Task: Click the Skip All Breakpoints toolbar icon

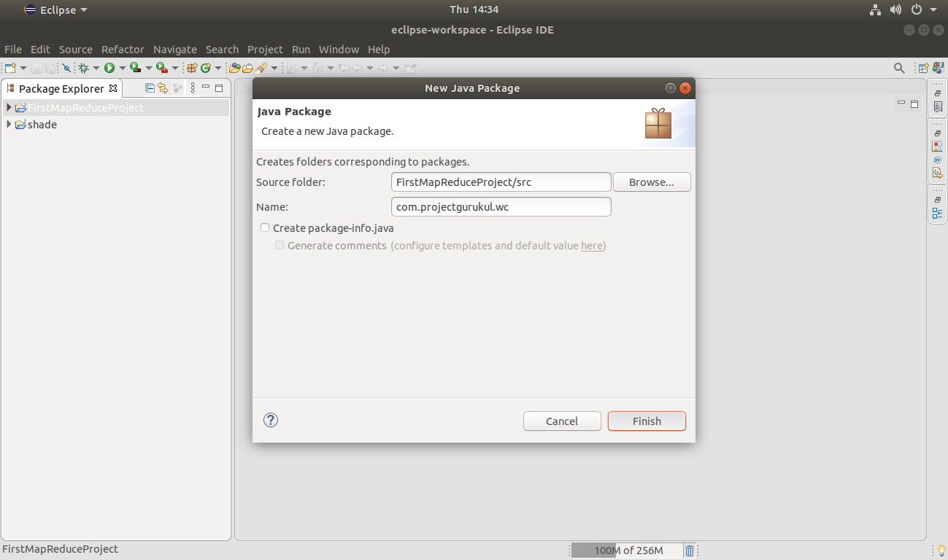Action: click(66, 68)
